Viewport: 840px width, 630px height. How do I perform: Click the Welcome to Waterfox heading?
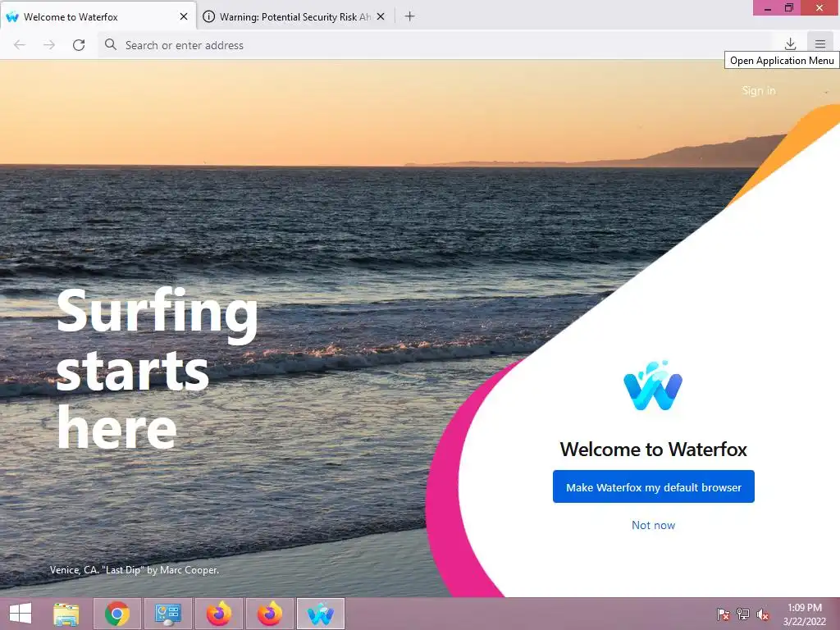tap(653, 449)
